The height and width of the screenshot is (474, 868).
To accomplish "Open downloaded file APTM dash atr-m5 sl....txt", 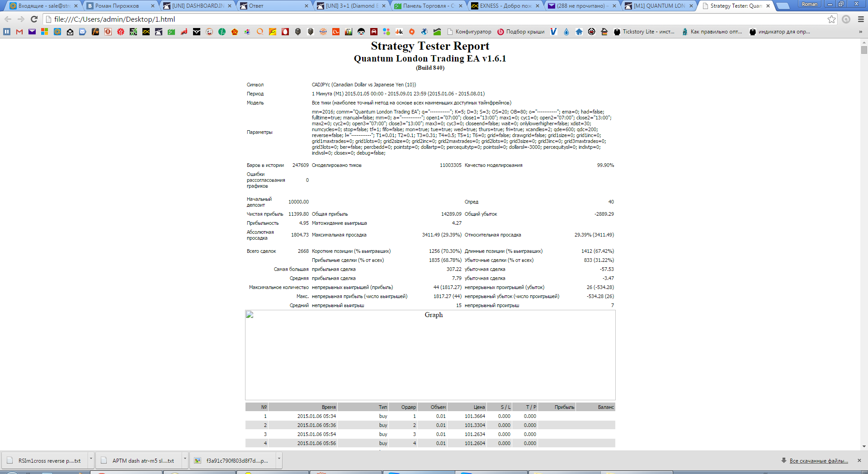I will coord(139,460).
